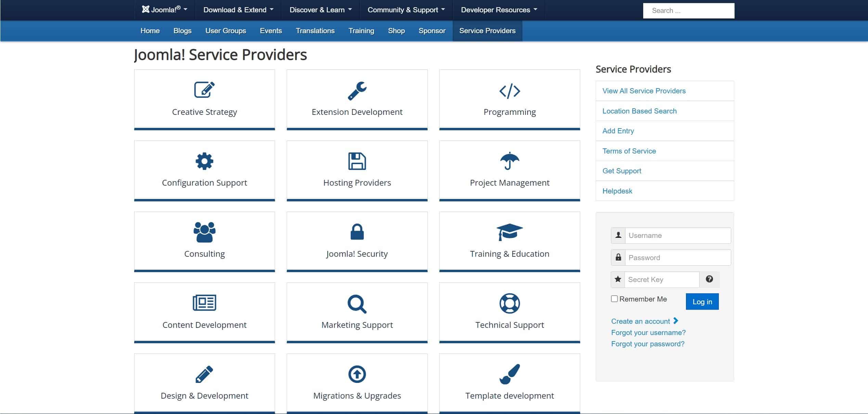
Task: Enable the Remember Me checkbox
Action: 614,298
